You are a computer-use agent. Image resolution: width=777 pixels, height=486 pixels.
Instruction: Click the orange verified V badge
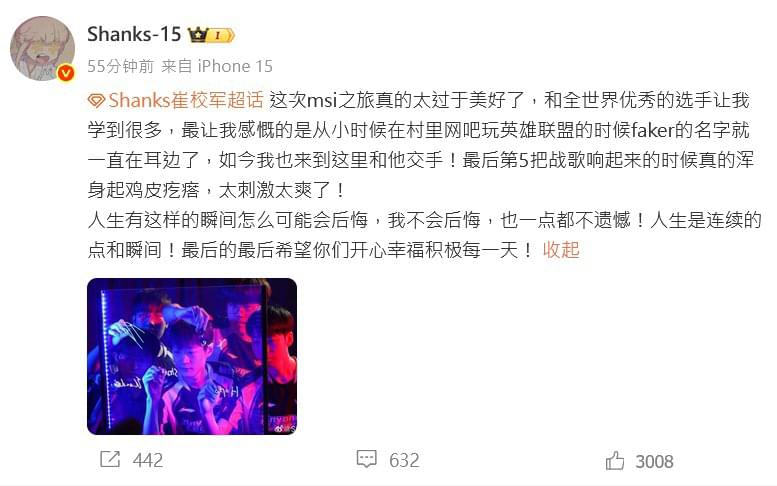pyautogui.click(x=66, y=73)
